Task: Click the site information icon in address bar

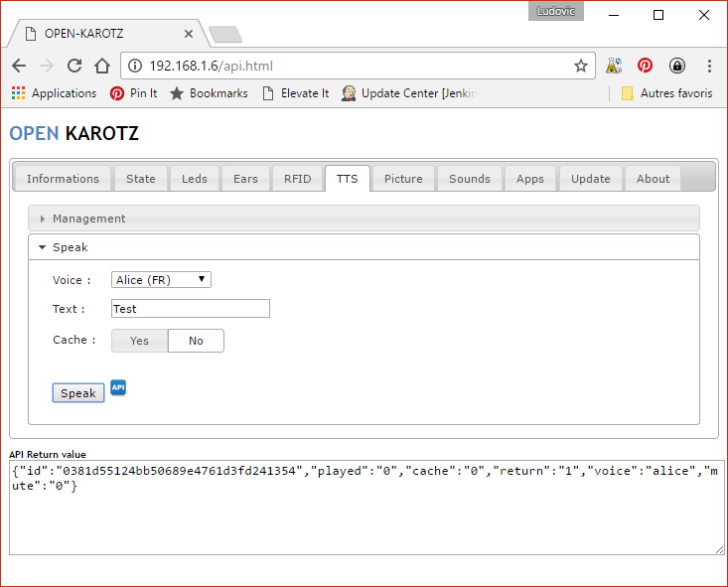Action: pyautogui.click(x=135, y=66)
